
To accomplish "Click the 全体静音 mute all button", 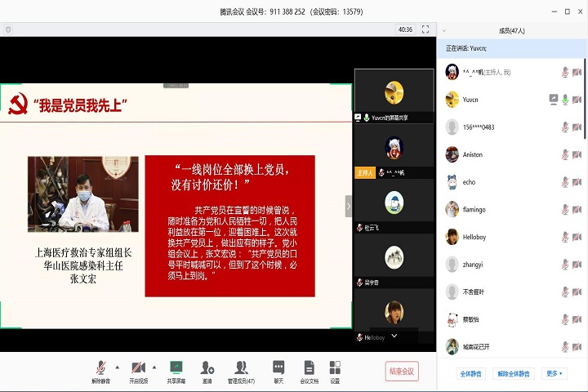I will tap(471, 373).
